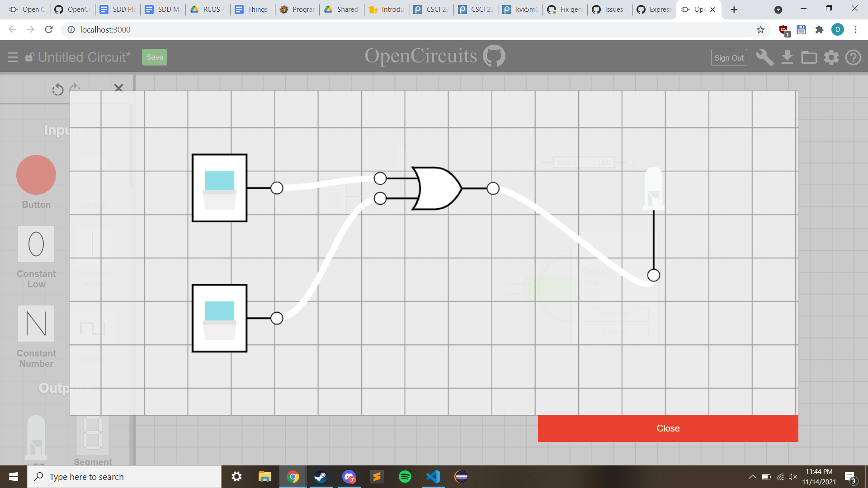Click the help question mark icon
The height and width of the screenshot is (488, 868).
coord(854,57)
